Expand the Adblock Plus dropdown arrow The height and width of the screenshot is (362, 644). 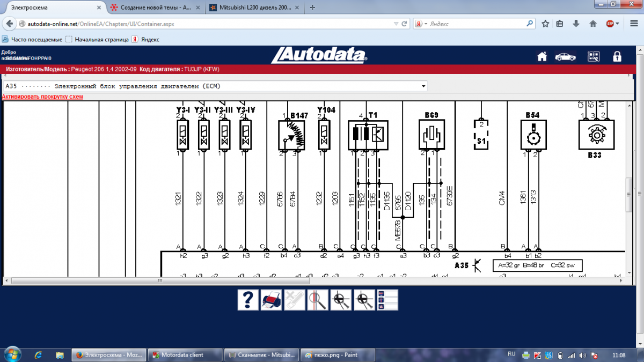(618, 24)
